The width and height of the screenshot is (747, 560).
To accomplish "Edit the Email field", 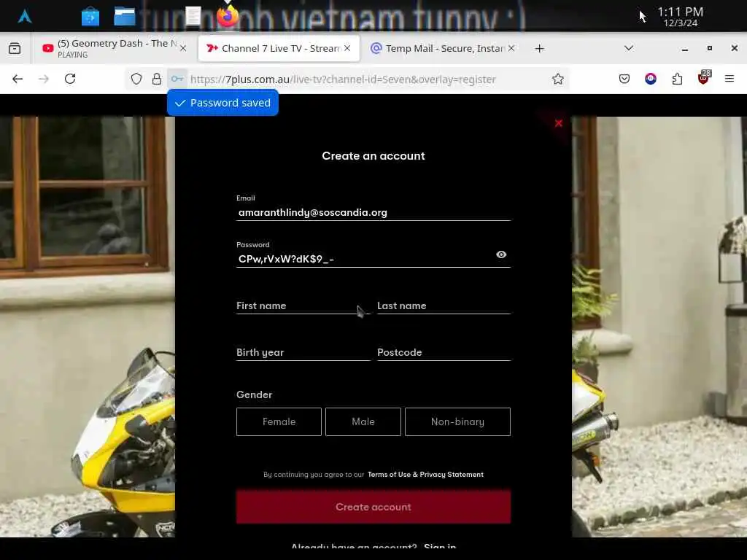I will pyautogui.click(x=373, y=212).
